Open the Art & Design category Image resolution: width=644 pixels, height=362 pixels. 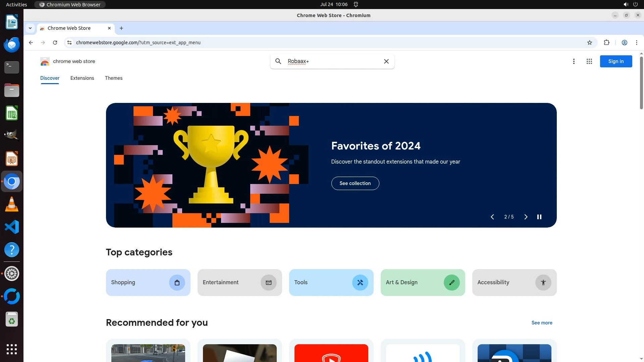coord(422,283)
